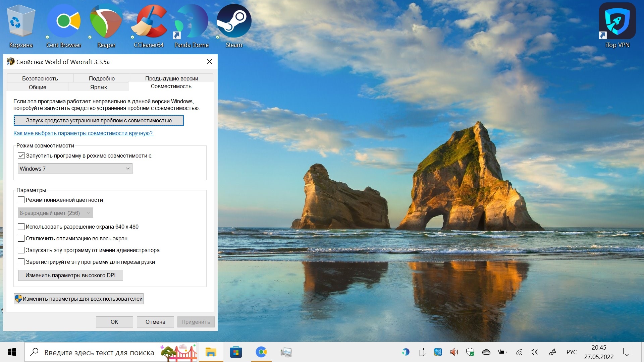Switch to the Безопасность tab
This screenshot has height=362, width=644.
click(40, 78)
